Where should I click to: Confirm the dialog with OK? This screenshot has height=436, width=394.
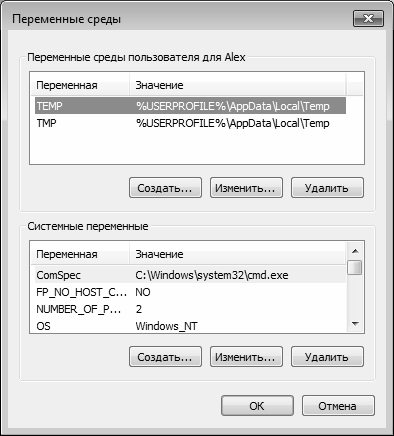pos(257,406)
